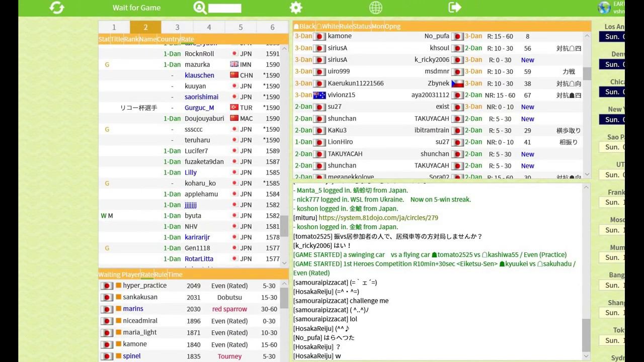Select player list tab 2
644x362 pixels.
145,27
